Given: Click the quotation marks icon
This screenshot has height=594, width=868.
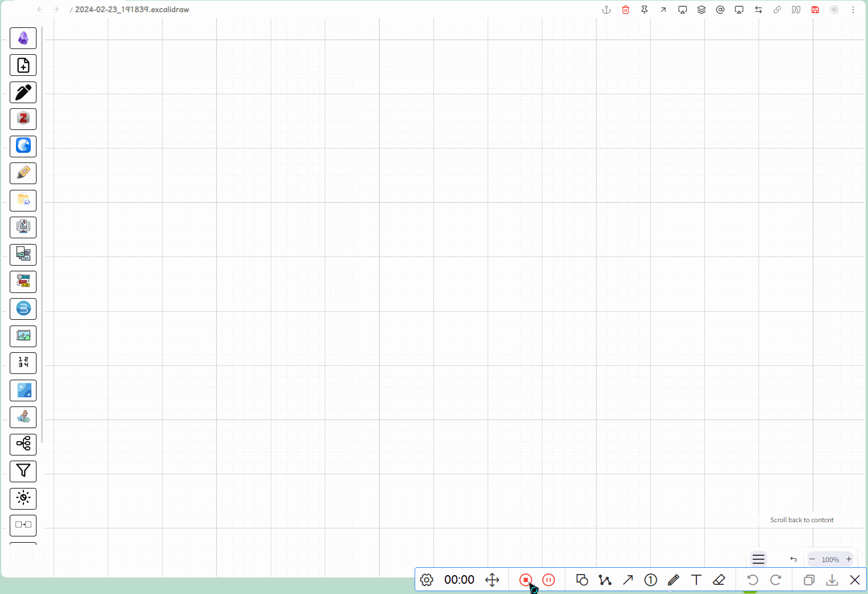Looking at the screenshot, I should [796, 10].
